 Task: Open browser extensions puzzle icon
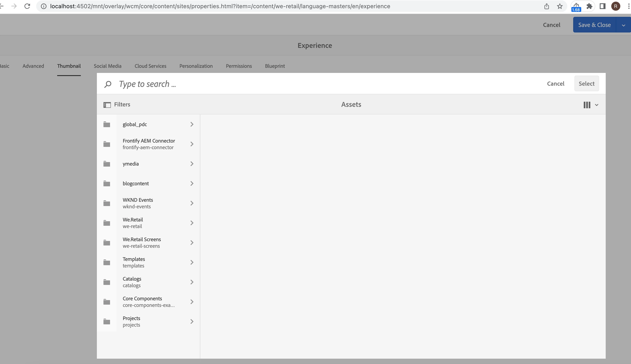(x=589, y=6)
